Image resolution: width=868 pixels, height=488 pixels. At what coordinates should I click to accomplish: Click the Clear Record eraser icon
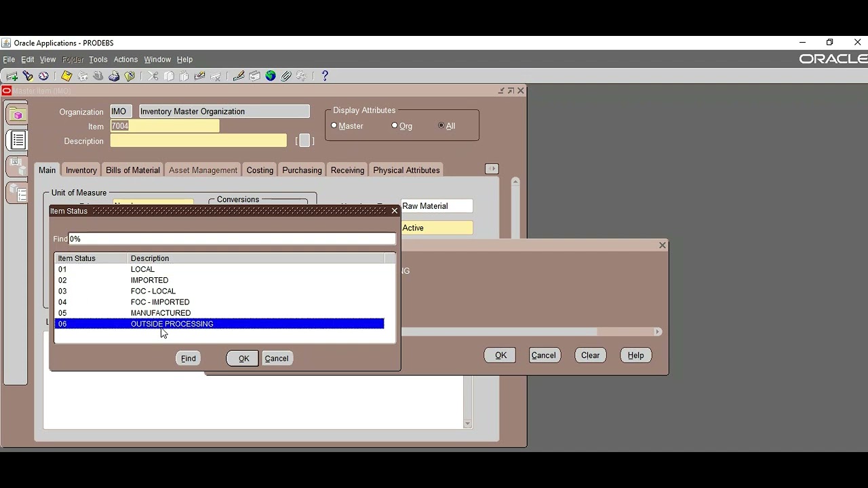[x=199, y=76]
